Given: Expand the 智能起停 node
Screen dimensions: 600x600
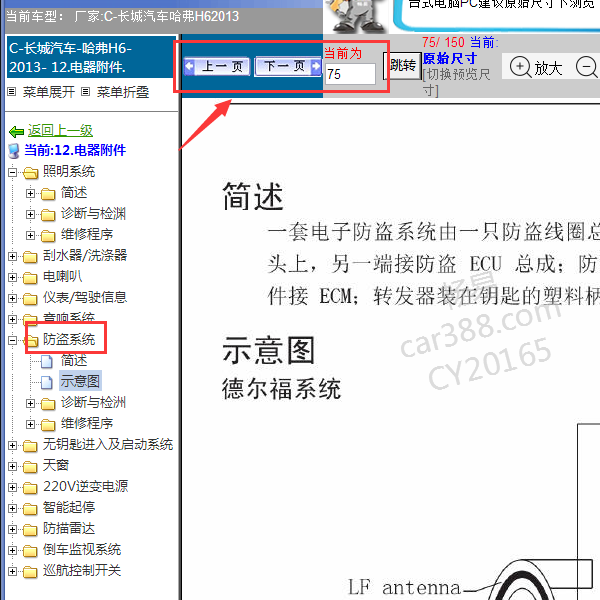Looking at the screenshot, I should (x=12, y=509).
